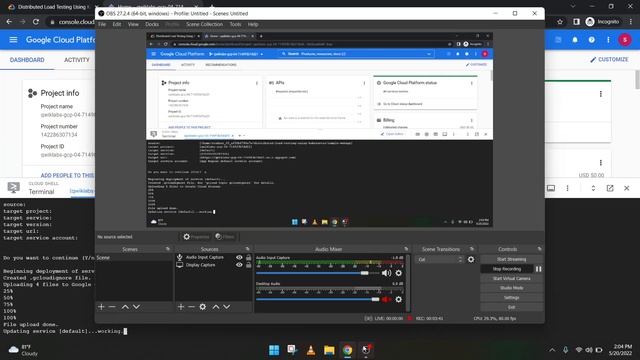Viewport: 640px width, 360px height.
Task: Toggle visibility of Display Capture source
Action: (x=239, y=265)
